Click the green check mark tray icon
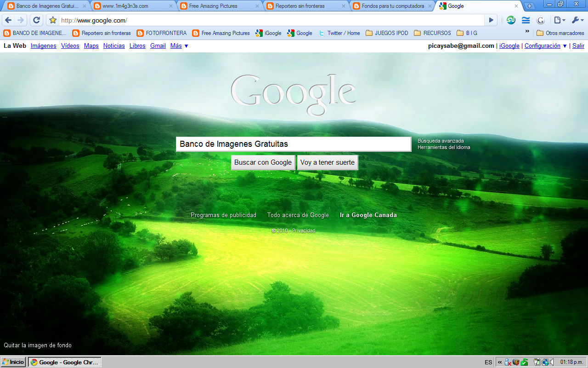Viewport: 588px width, 368px height. (x=524, y=362)
